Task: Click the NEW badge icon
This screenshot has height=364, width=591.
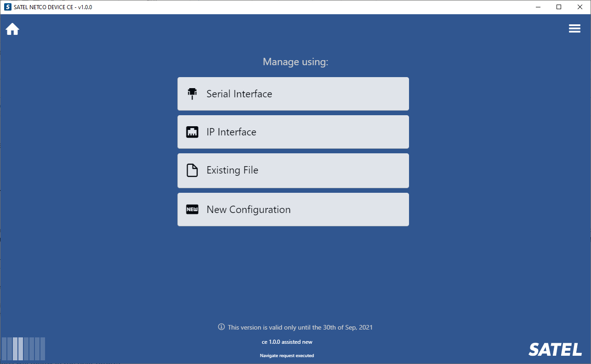Action: point(192,209)
